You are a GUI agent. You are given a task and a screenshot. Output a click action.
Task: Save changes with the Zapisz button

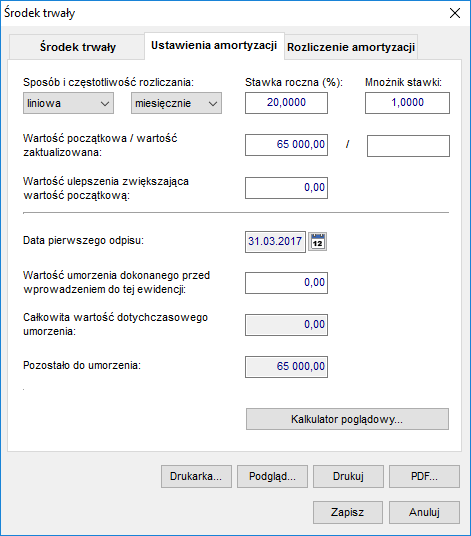pyautogui.click(x=348, y=512)
